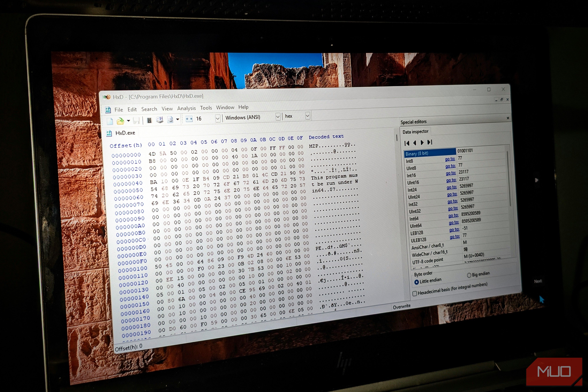Minimize the inner document window
This screenshot has width=588, height=392.
click(x=496, y=100)
